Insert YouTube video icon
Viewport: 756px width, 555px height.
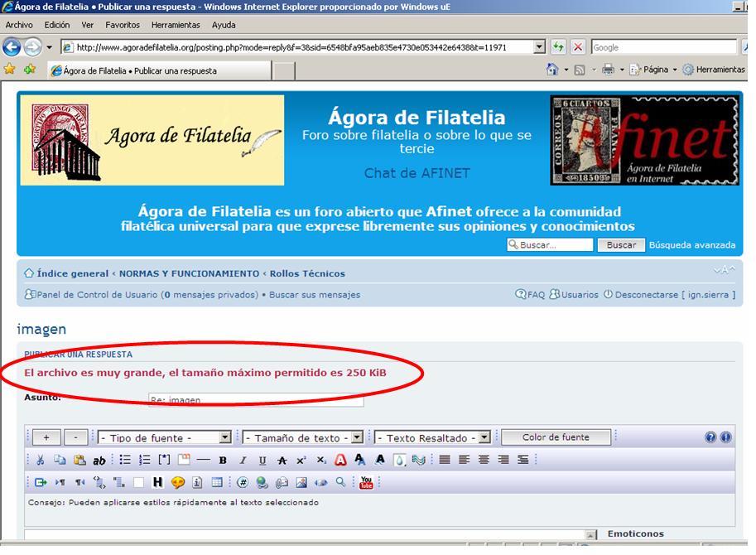pyautogui.click(x=367, y=482)
